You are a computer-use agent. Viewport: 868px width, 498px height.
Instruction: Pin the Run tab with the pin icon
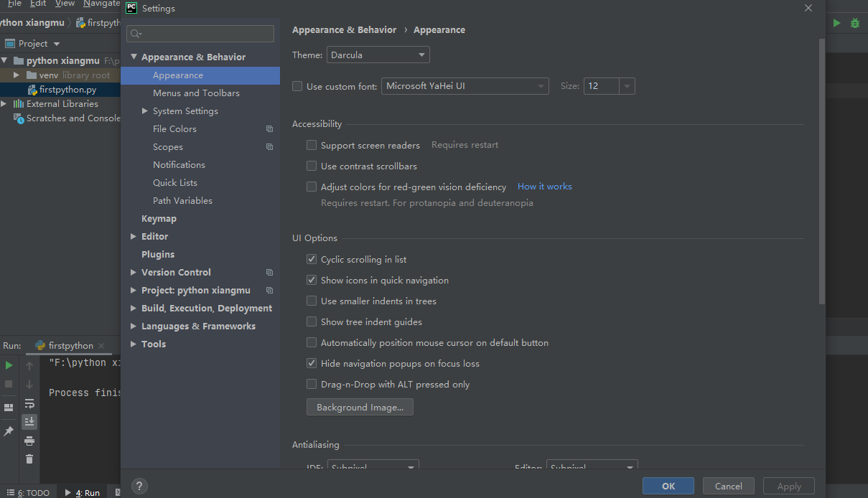coord(9,431)
